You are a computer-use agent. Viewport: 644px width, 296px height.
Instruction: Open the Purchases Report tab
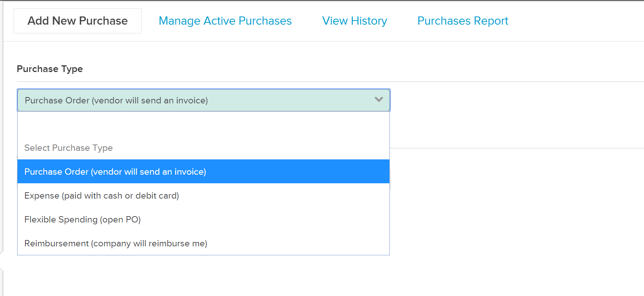pos(463,21)
